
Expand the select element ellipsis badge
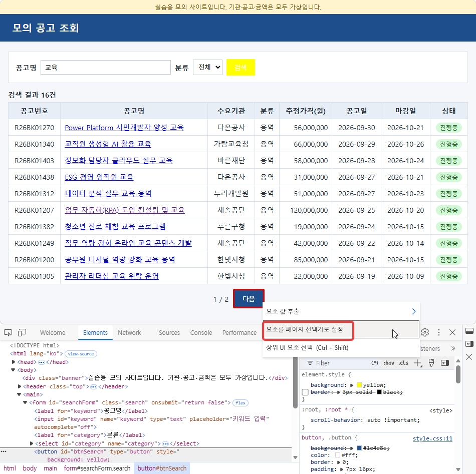point(165,443)
